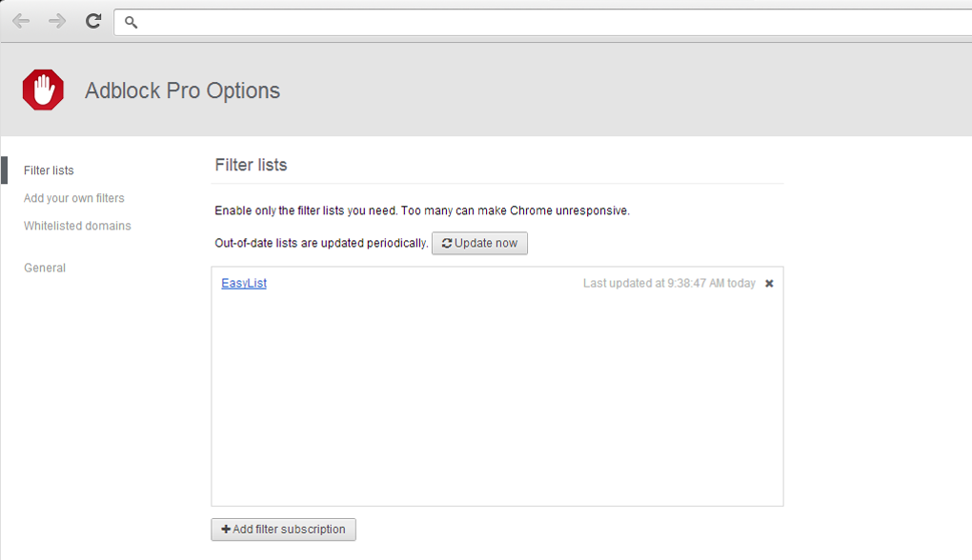Go back to the previous page
The image size is (972, 560).
click(x=21, y=21)
